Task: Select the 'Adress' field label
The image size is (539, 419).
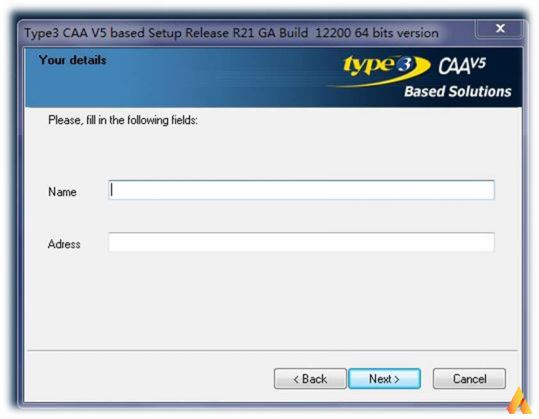Action: pyautogui.click(x=64, y=244)
